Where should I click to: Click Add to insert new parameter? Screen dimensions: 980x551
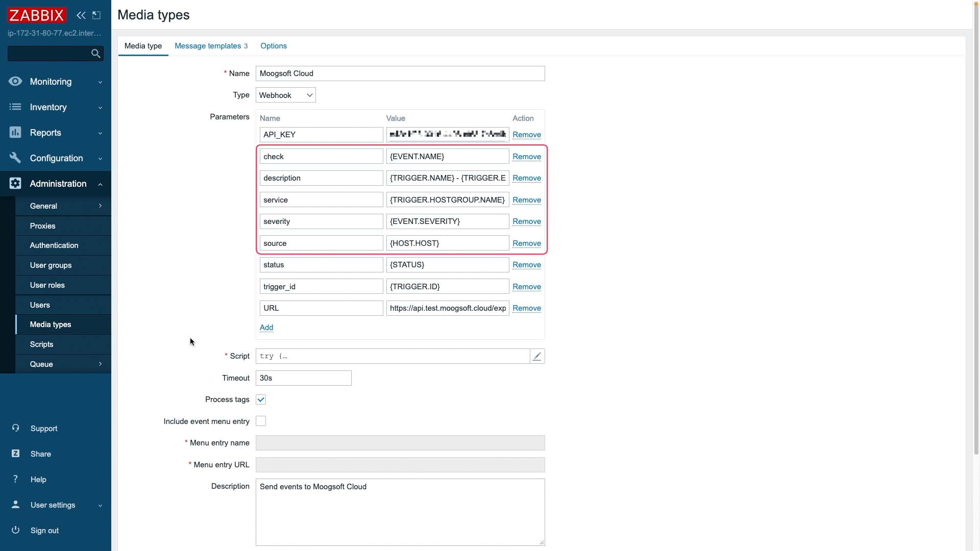(x=266, y=327)
